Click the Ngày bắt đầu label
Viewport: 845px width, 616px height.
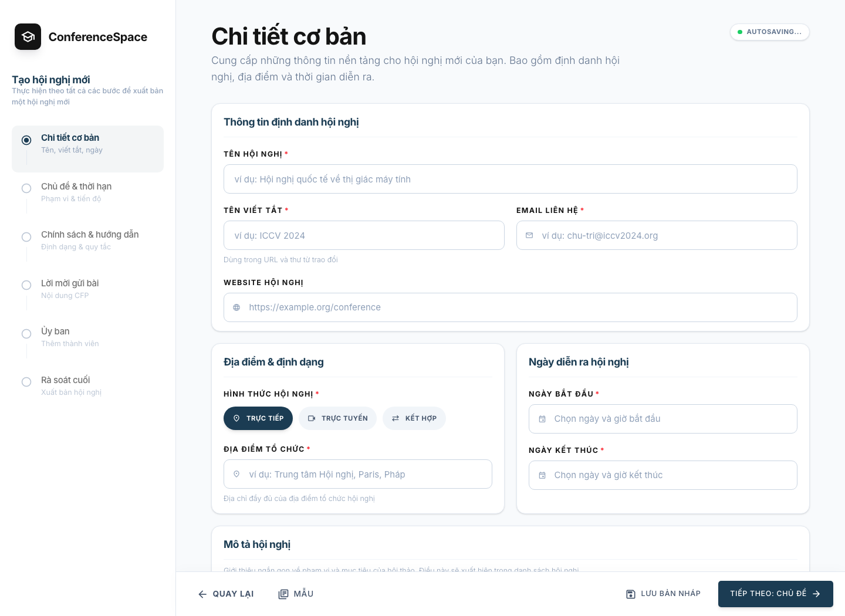coord(561,394)
